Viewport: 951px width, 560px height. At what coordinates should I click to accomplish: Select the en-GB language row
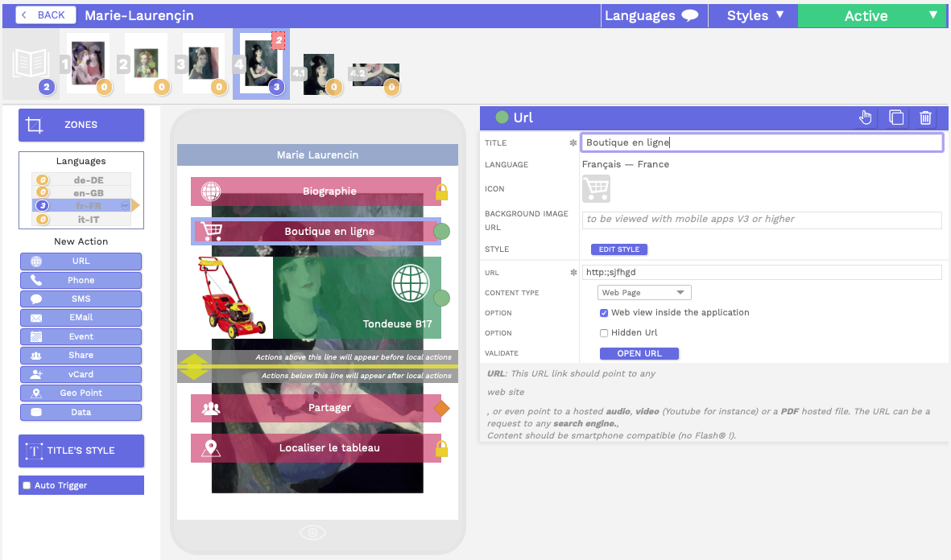coord(81,193)
